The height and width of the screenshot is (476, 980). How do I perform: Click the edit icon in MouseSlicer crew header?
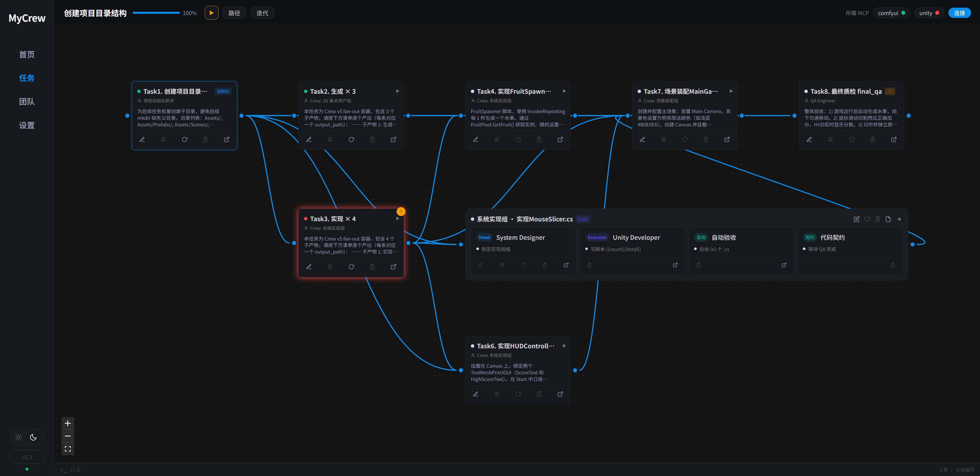[x=857, y=219]
